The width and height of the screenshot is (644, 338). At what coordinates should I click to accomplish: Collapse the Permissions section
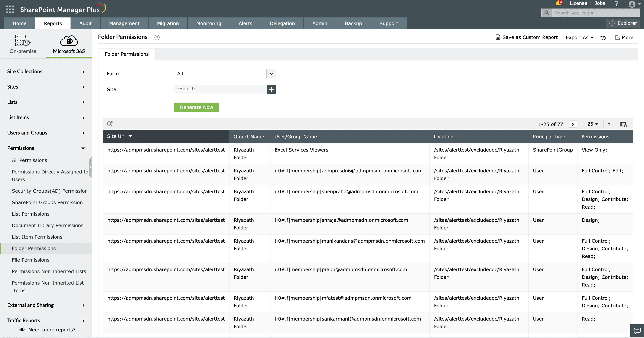tap(46, 148)
